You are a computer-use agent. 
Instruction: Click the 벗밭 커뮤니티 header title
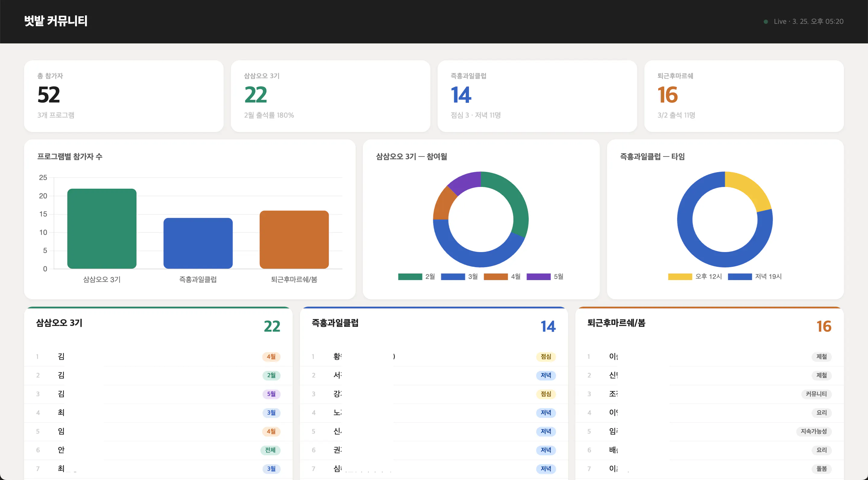pos(56,21)
